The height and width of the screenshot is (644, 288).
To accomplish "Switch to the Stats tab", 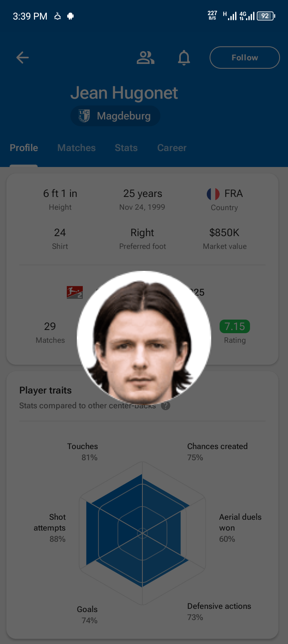I will 126,148.
